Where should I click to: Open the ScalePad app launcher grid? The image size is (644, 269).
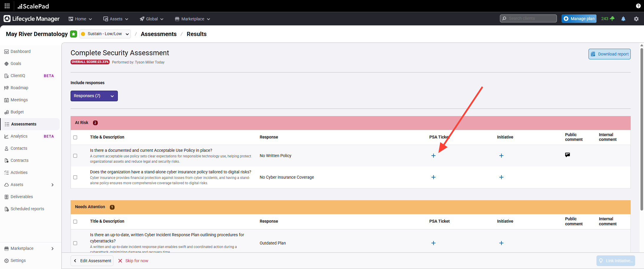click(7, 6)
